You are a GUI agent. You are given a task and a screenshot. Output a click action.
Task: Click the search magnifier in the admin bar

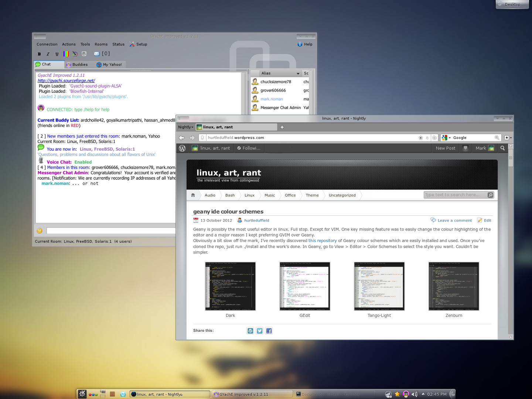click(502, 148)
